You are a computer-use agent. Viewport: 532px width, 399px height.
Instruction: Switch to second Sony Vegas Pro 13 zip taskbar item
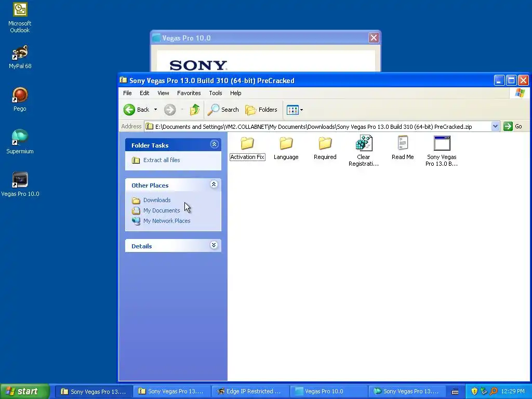[171, 392]
